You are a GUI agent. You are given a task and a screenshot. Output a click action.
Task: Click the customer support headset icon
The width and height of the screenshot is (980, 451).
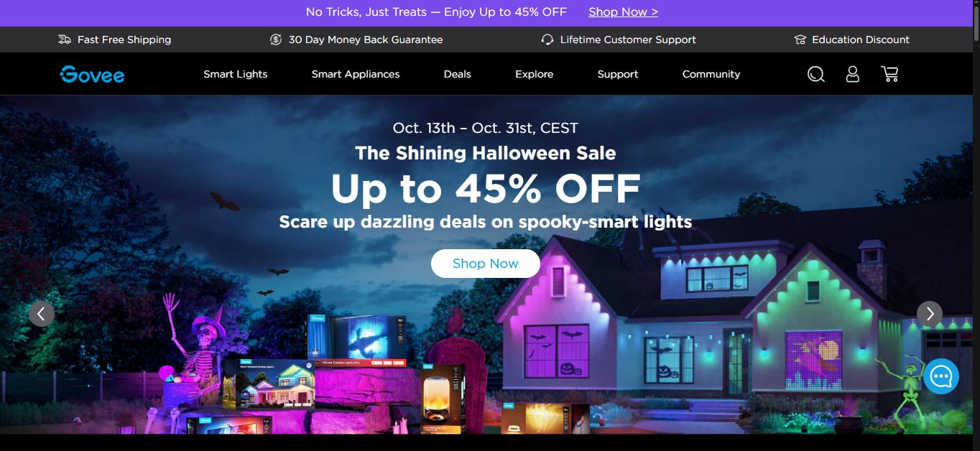tap(547, 39)
